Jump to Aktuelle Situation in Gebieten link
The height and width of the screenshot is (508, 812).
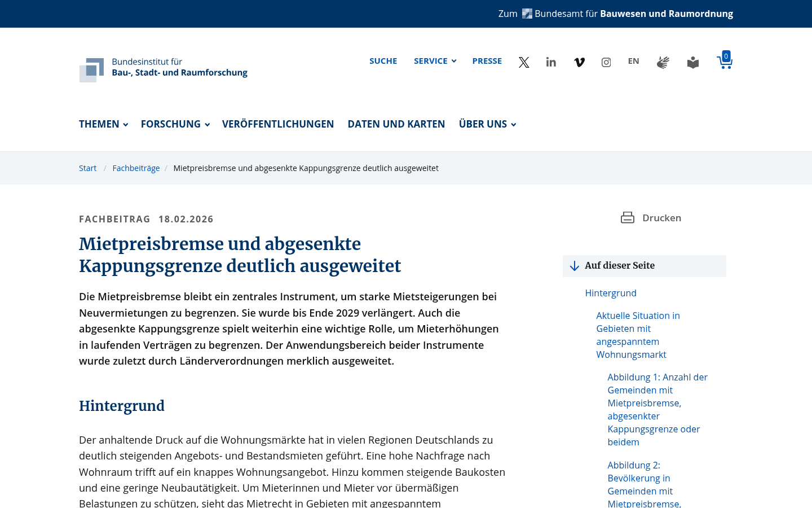[638, 335]
